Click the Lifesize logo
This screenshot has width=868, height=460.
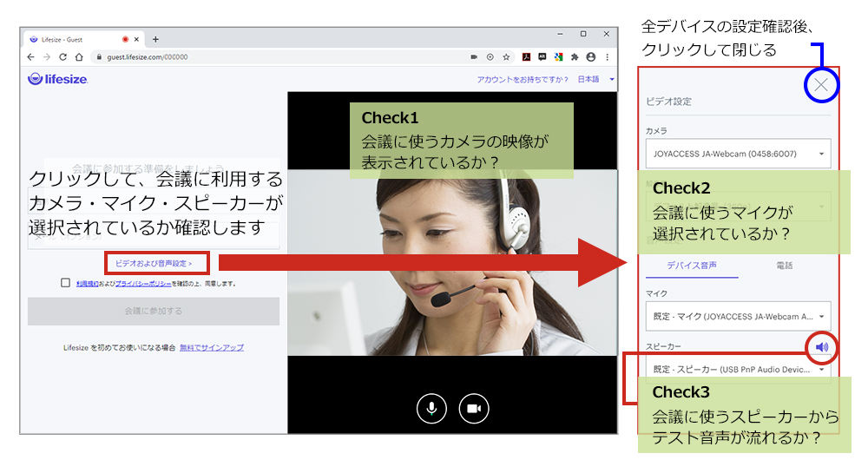tap(58, 79)
